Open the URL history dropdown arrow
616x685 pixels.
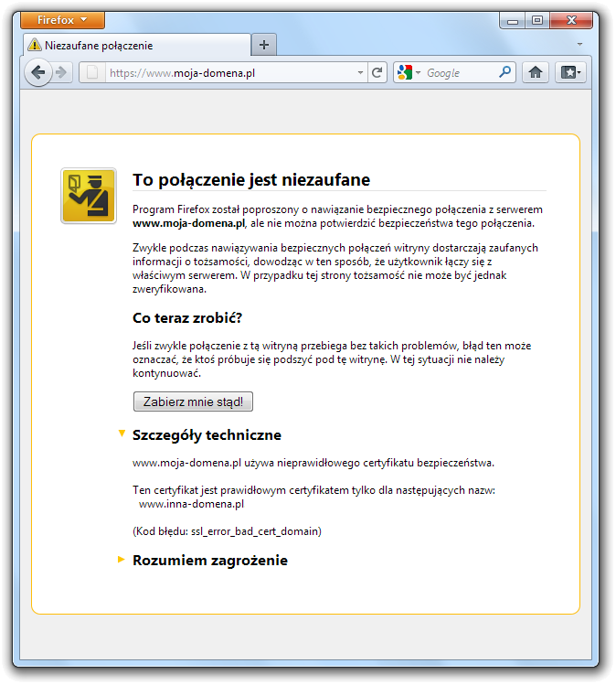[x=360, y=72]
